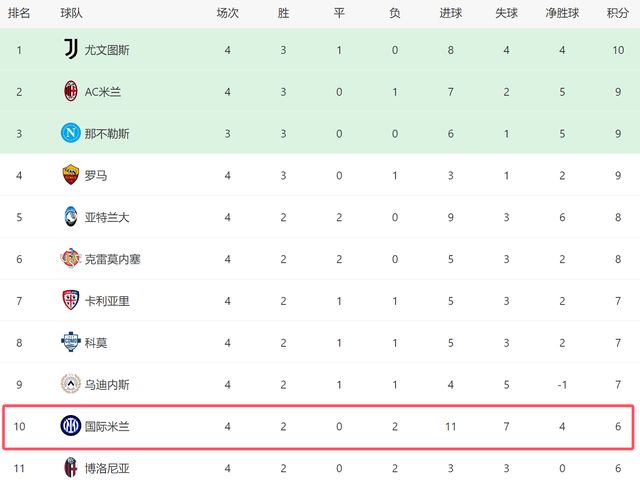The width and height of the screenshot is (640, 488).
Task: Click the Bologna club badge
Action: 69,467
